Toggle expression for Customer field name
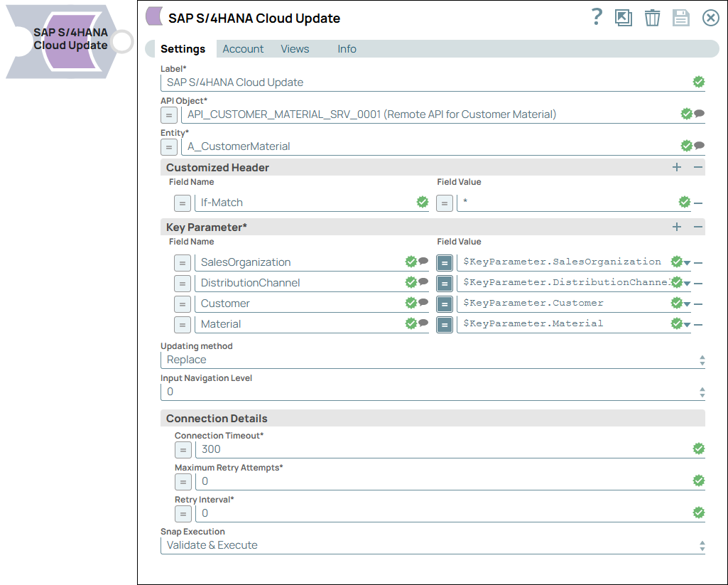728x585 pixels. pyautogui.click(x=183, y=304)
